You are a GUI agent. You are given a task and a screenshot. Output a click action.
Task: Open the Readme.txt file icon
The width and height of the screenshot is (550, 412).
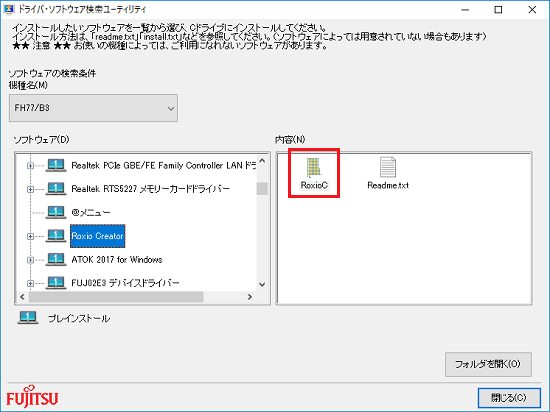388,167
